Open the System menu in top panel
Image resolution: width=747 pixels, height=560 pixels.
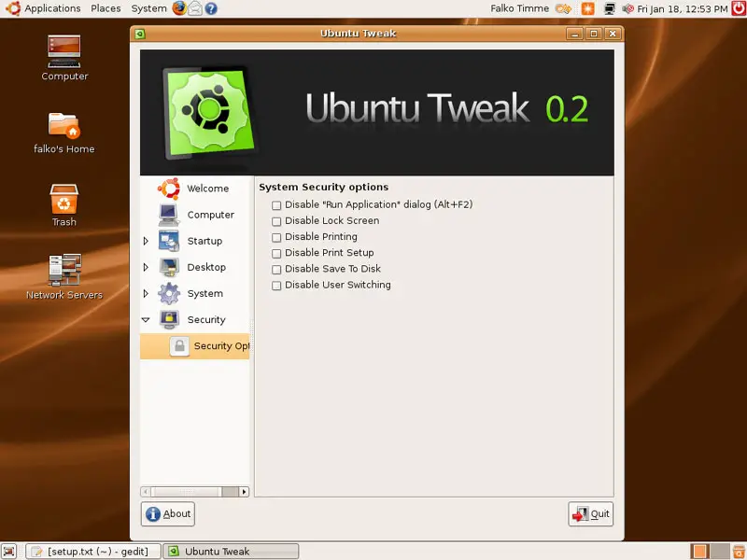coord(149,8)
